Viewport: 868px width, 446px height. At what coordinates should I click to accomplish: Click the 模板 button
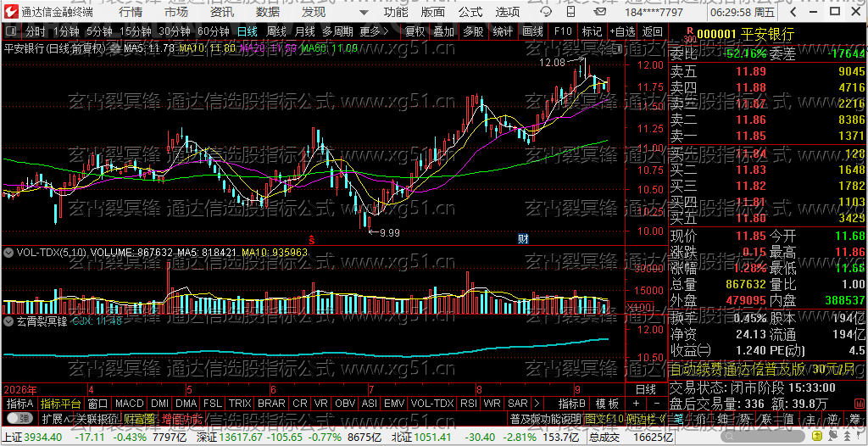[607, 403]
